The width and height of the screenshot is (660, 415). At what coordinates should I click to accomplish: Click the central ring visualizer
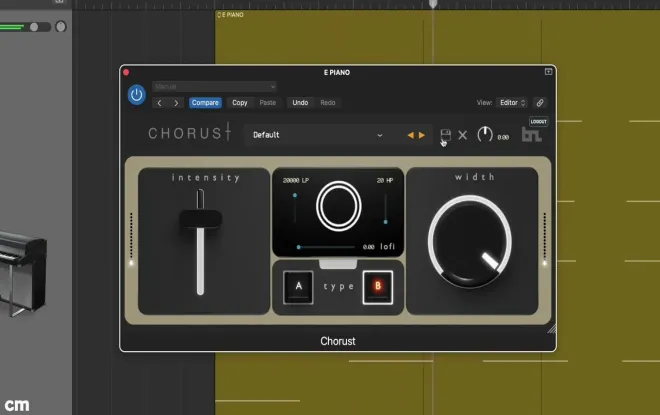point(338,206)
